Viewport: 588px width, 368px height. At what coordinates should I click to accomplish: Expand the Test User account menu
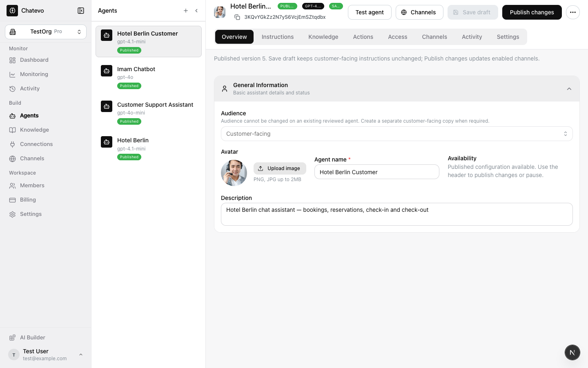click(46, 355)
